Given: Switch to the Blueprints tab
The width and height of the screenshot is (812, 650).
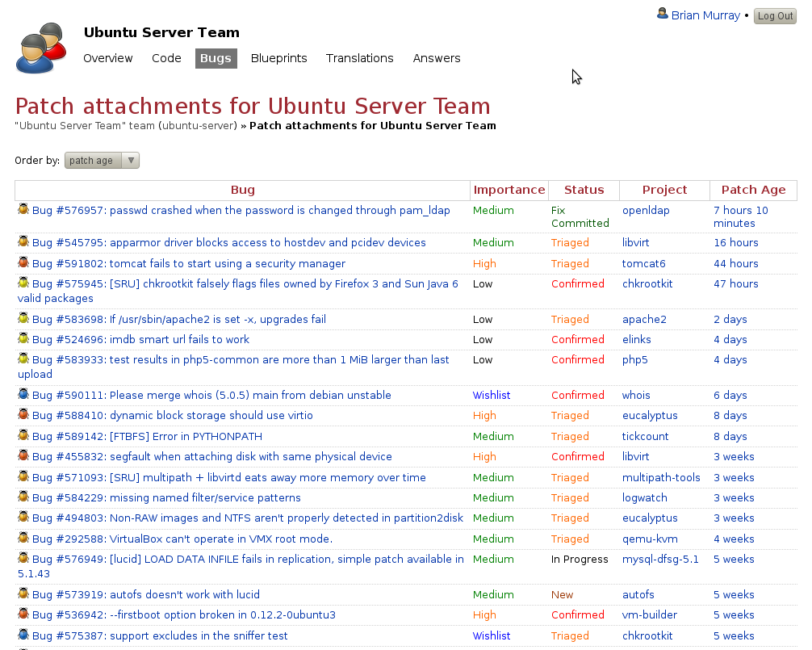Looking at the screenshot, I should [x=278, y=58].
